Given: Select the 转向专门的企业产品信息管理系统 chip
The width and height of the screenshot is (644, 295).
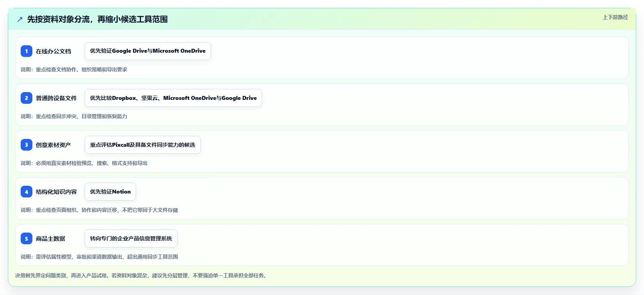Looking at the screenshot, I should coord(131,238).
